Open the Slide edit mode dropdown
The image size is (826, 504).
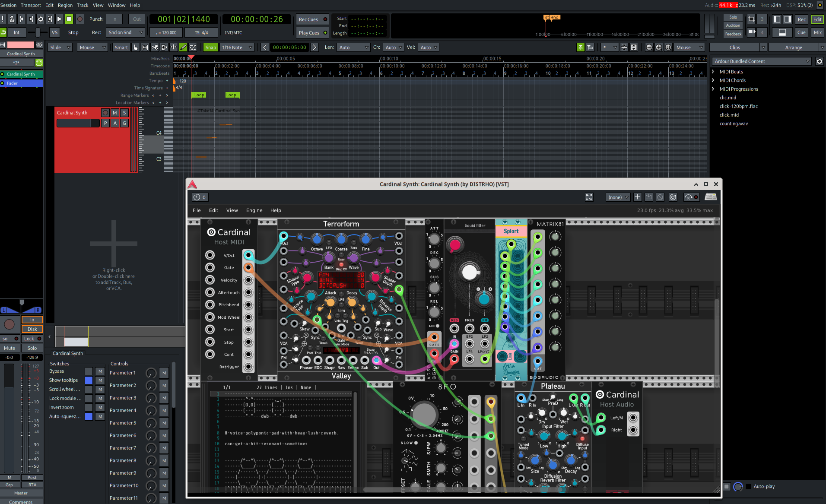pos(60,48)
